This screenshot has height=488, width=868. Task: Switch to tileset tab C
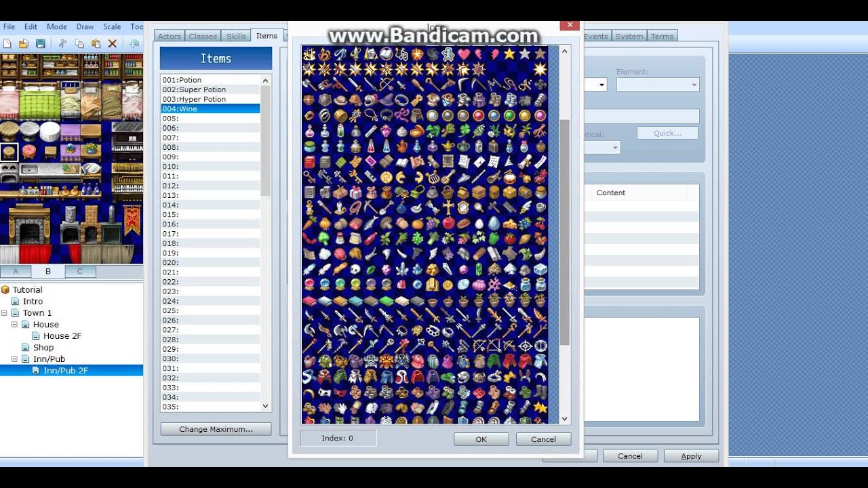[80, 272]
